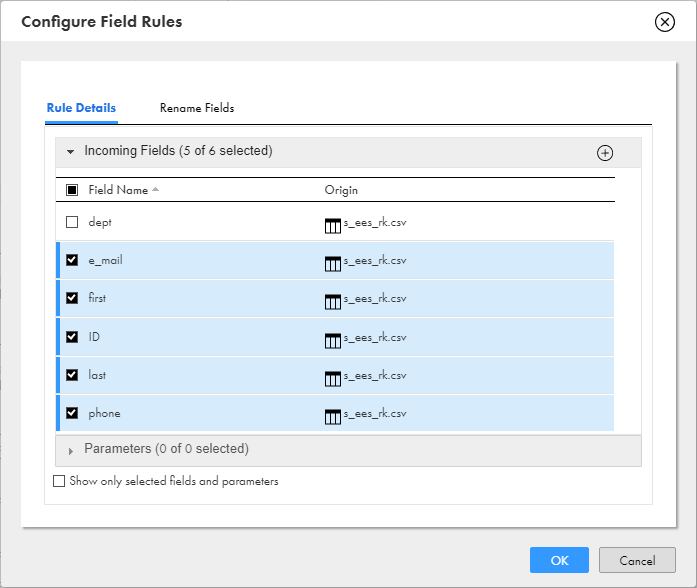Screen dimensions: 697x588
Task: Select the ID field name
Action: (94, 337)
